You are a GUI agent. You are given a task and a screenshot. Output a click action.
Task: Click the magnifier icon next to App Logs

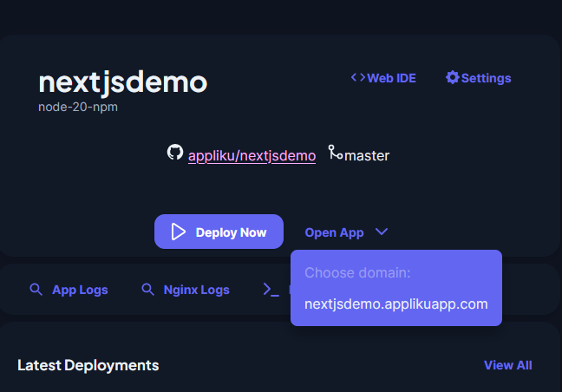click(36, 290)
